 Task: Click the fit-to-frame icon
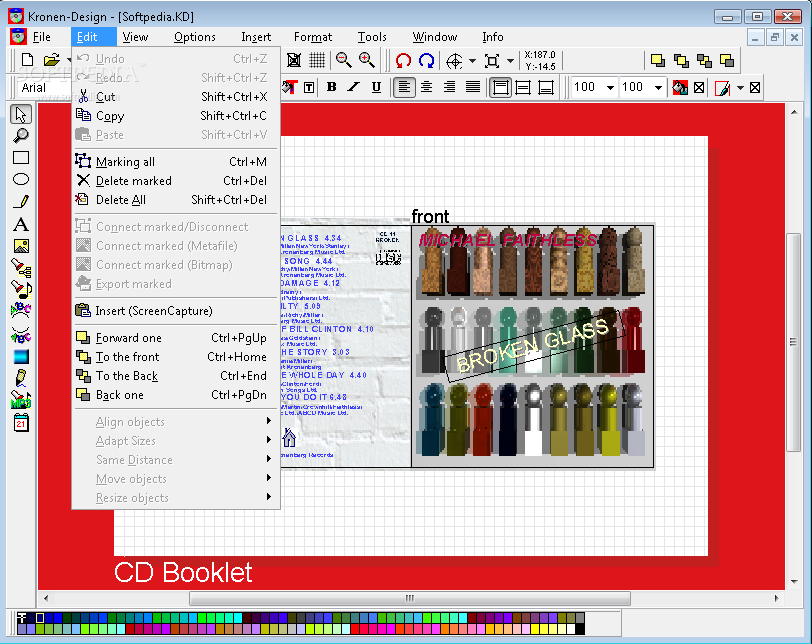click(492, 61)
